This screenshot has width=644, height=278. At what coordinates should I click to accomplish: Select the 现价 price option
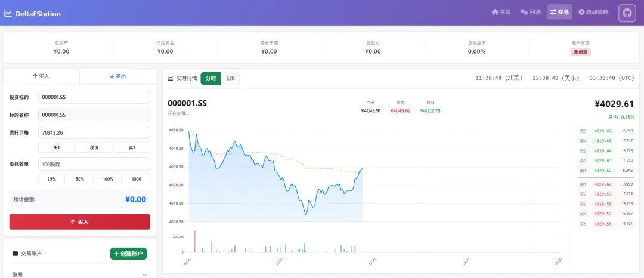tap(94, 147)
